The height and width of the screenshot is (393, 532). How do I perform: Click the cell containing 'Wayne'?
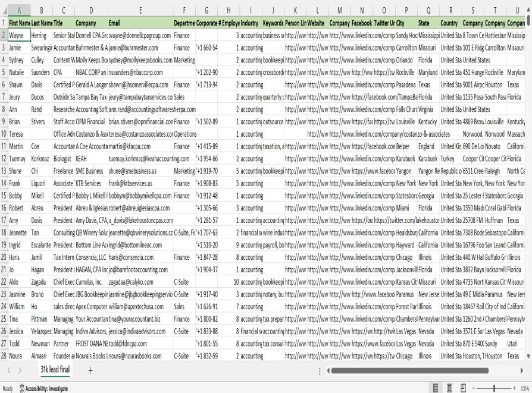[x=19, y=35]
